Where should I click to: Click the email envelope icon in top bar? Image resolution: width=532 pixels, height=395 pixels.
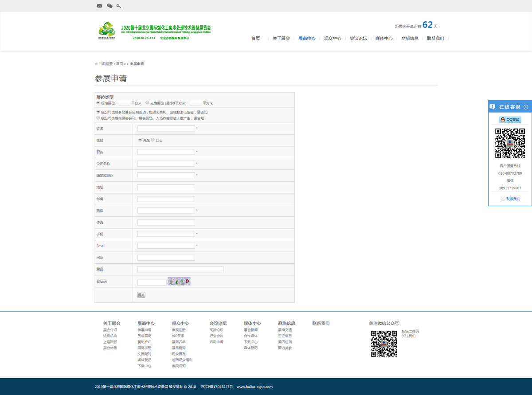coord(99,6)
